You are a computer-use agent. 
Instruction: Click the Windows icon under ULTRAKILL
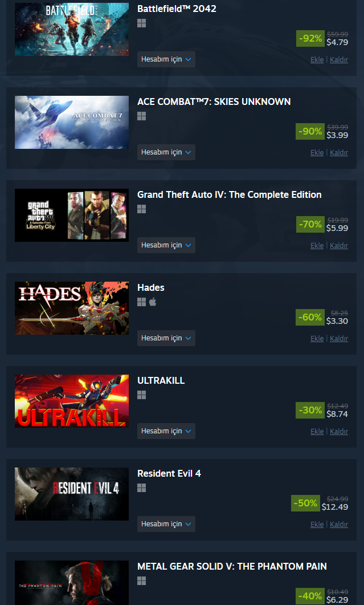coord(141,395)
